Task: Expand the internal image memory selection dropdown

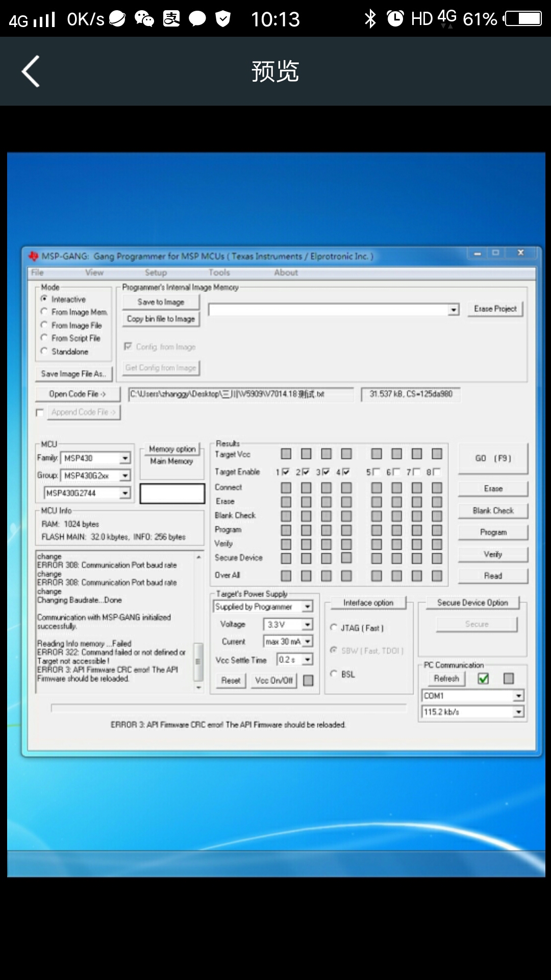Action: coord(454,310)
